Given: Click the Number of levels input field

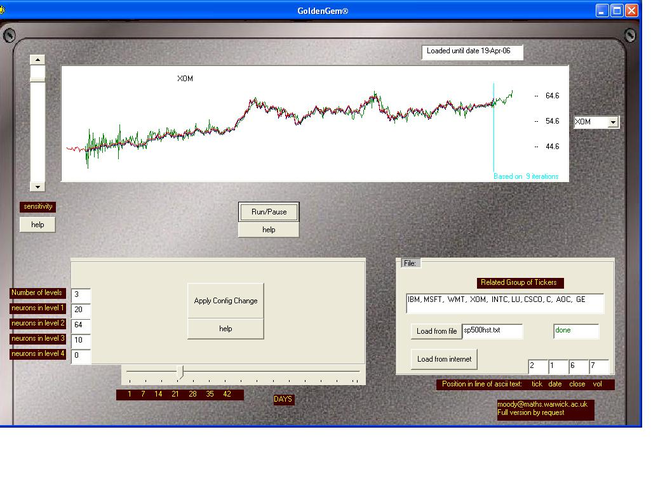Looking at the screenshot, I should pyautogui.click(x=81, y=295).
